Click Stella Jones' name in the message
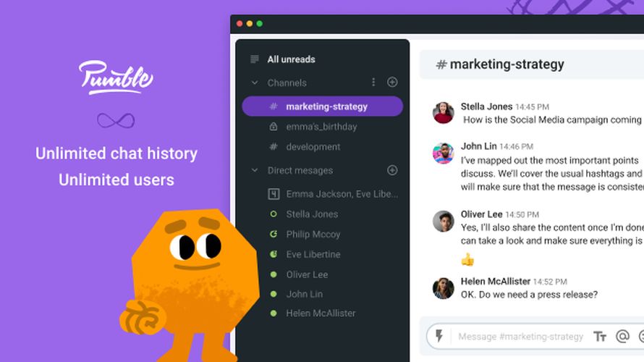 coord(486,106)
